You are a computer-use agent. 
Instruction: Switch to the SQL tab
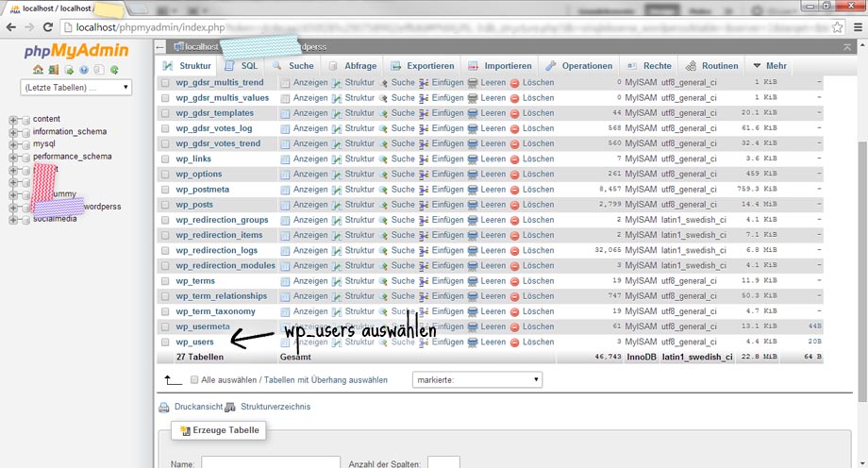(x=242, y=66)
